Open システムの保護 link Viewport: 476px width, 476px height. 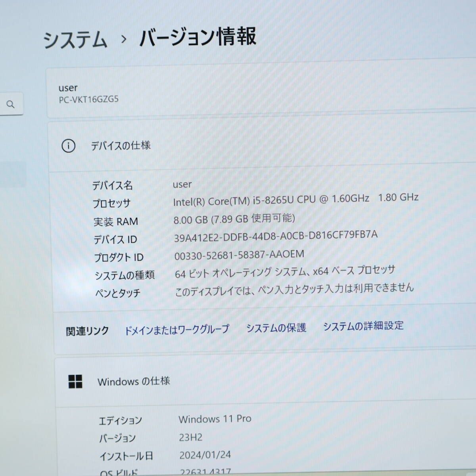276,328
